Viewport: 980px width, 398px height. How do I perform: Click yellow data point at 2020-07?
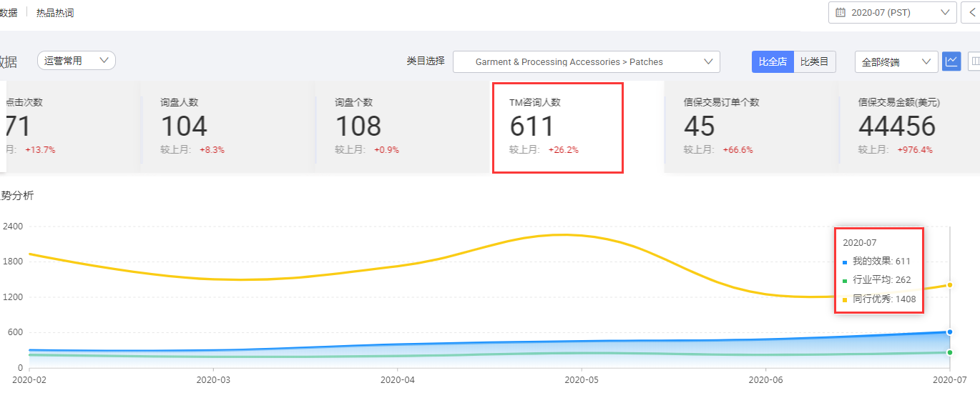pyautogui.click(x=949, y=285)
